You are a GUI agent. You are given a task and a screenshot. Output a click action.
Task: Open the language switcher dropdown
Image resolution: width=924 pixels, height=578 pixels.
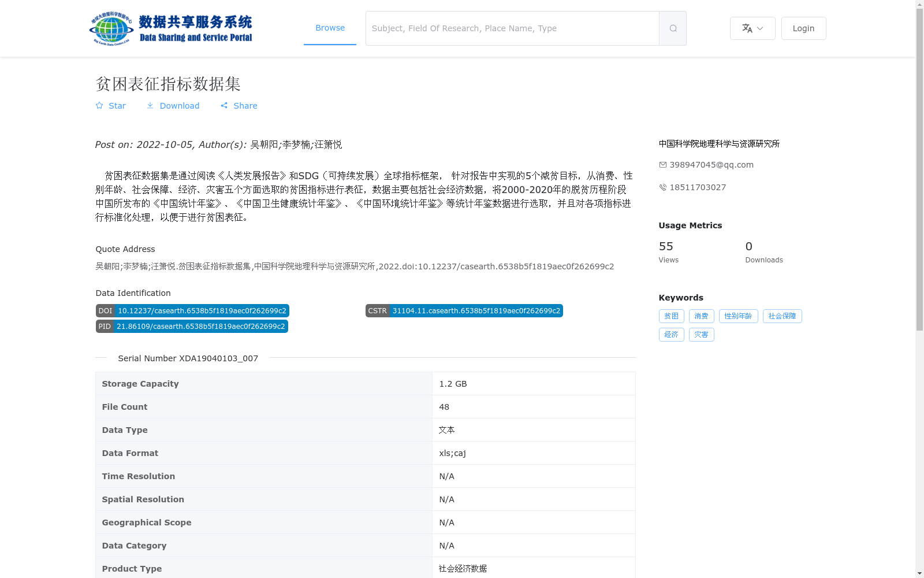point(752,28)
